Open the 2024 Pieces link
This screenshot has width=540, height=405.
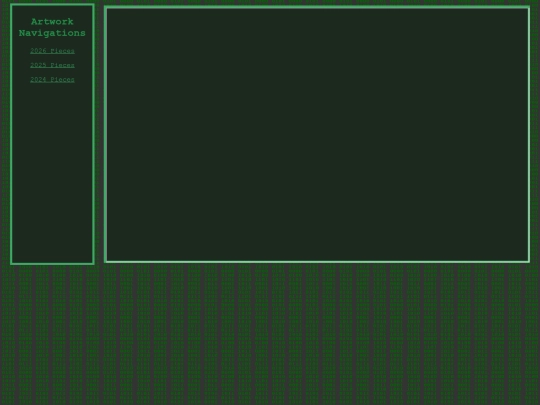[x=52, y=80]
